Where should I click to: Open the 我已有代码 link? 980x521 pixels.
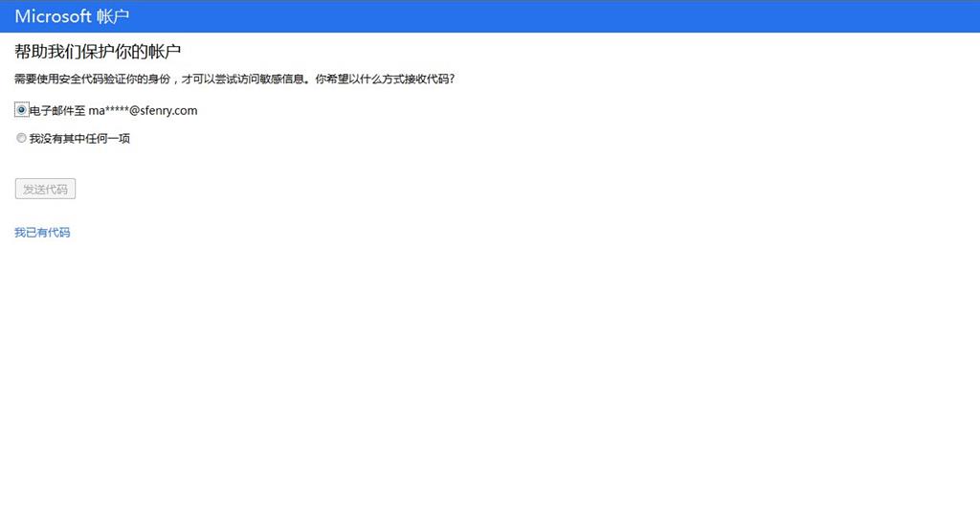pos(42,233)
